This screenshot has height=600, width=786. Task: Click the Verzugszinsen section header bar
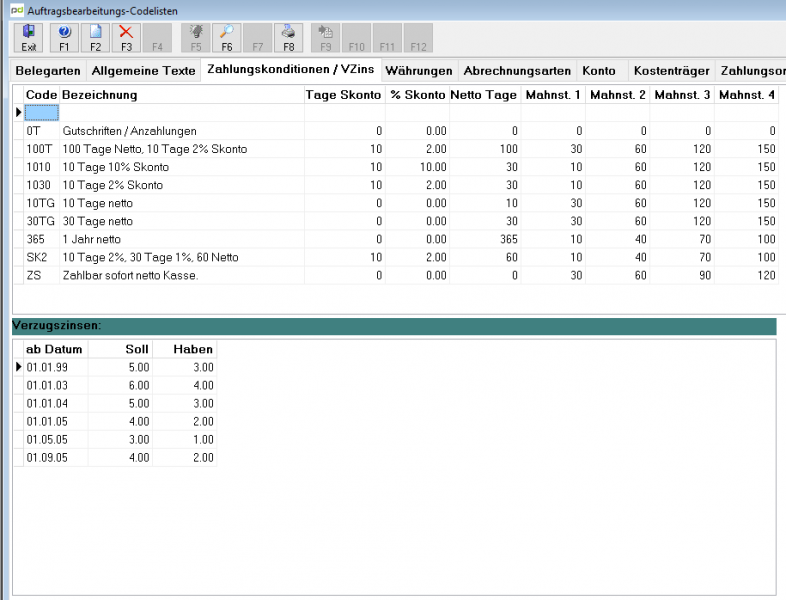394,326
